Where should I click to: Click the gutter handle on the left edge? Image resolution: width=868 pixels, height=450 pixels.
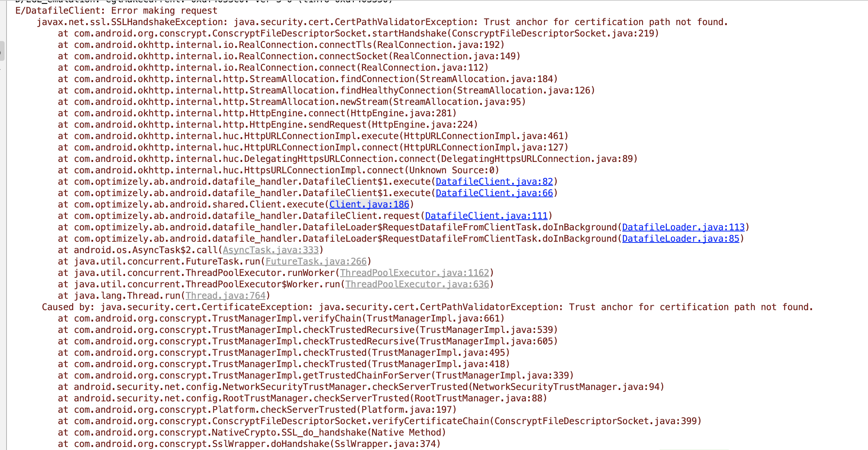(2, 51)
